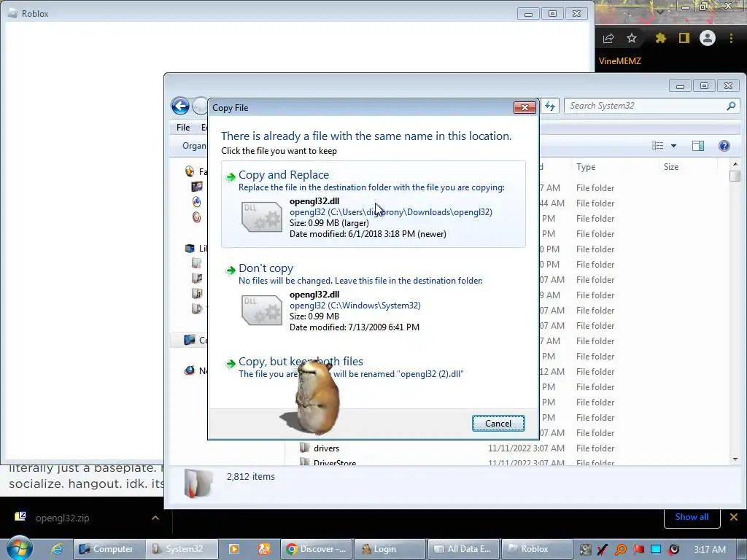Switch to the Roblox taskbar window

tap(536, 549)
